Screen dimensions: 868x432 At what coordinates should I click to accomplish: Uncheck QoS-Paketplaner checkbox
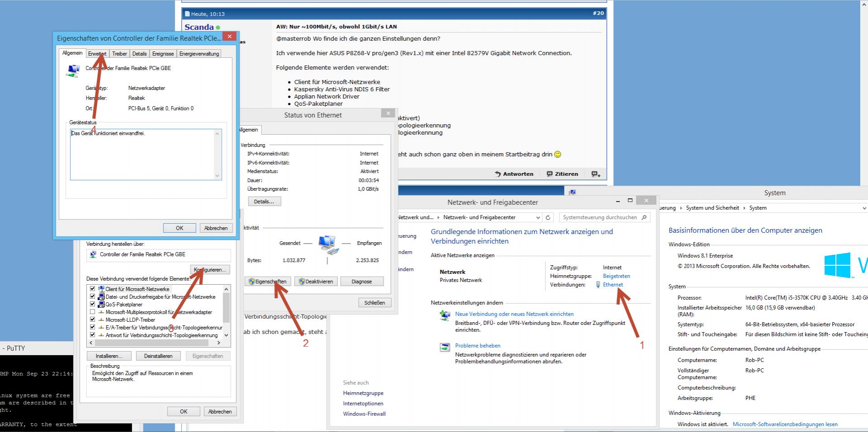pyautogui.click(x=93, y=304)
